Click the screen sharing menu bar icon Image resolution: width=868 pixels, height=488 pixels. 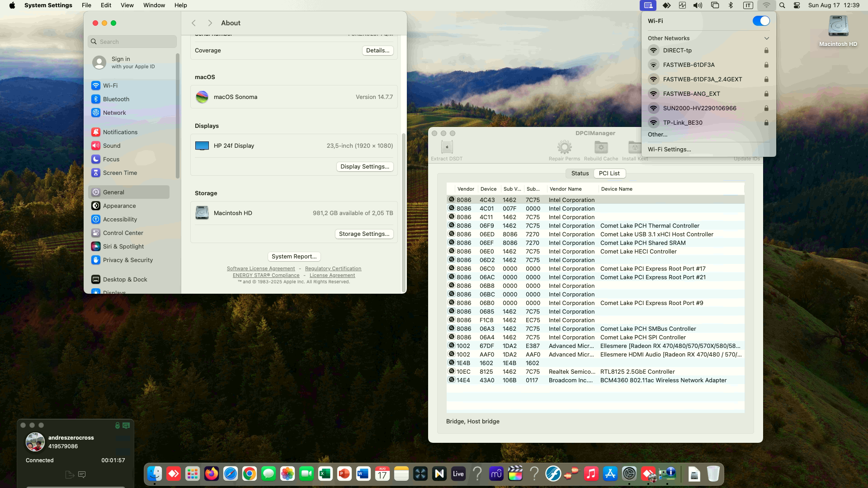click(648, 5)
